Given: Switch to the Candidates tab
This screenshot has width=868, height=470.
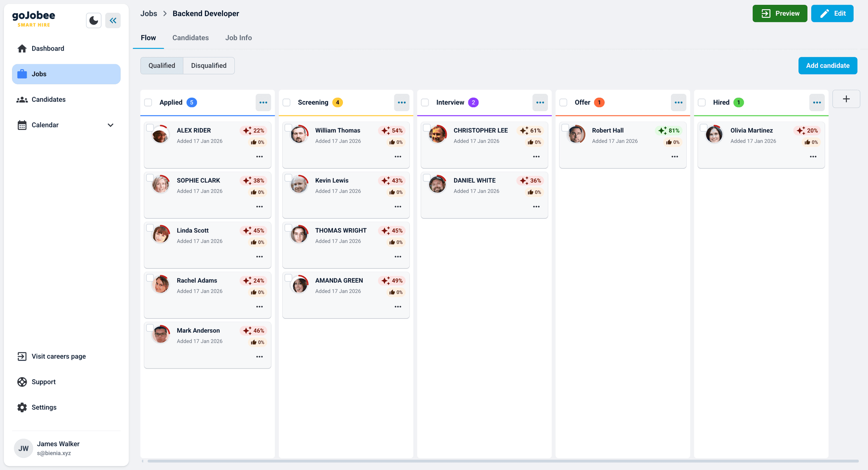Looking at the screenshot, I should tap(190, 38).
